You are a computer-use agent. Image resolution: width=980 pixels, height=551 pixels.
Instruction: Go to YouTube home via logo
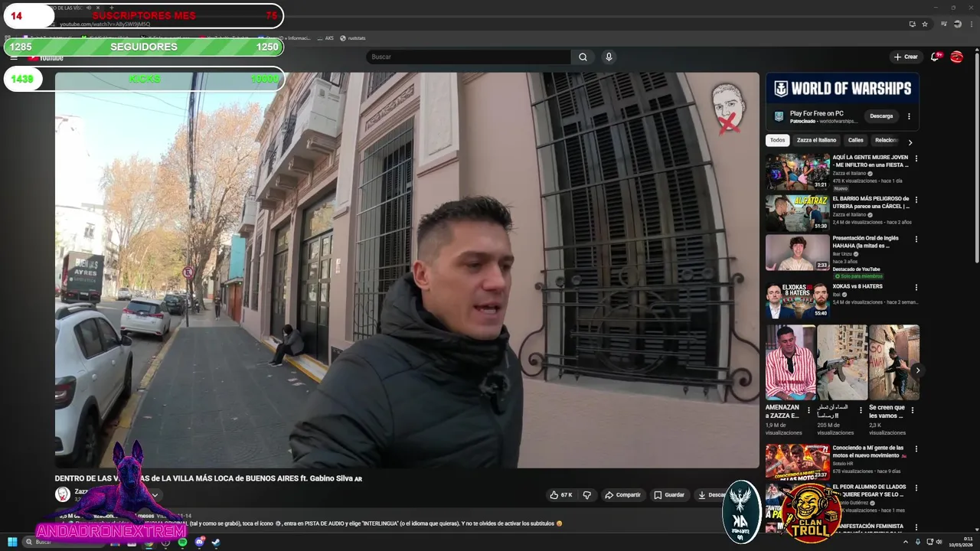coord(47,57)
